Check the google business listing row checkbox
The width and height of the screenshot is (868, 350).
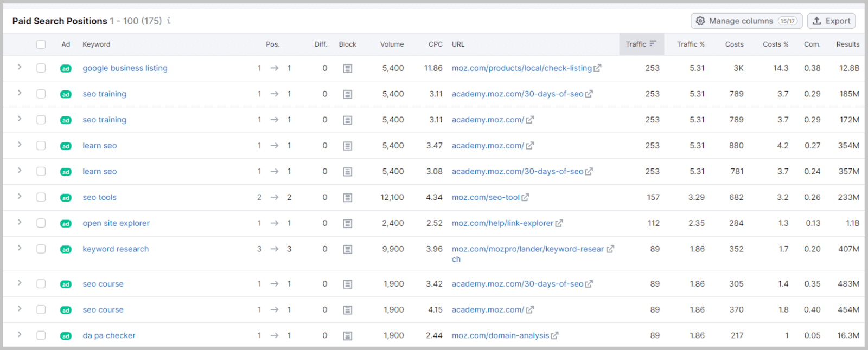click(41, 68)
